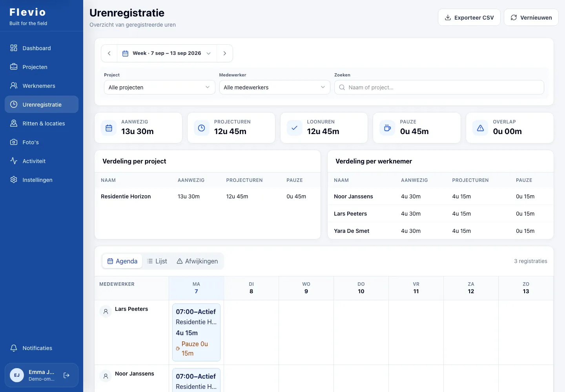
Task: Open Noor Janssens Monday time entry
Action: click(196, 380)
